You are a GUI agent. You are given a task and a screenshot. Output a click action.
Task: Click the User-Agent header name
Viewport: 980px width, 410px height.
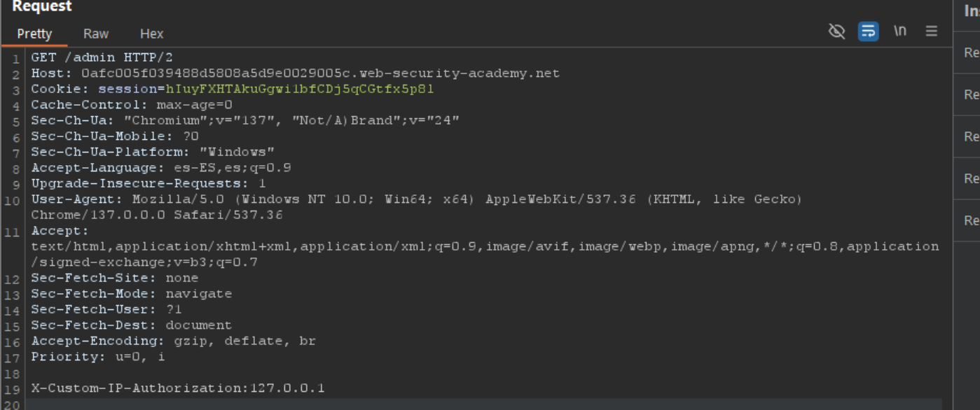click(77, 199)
